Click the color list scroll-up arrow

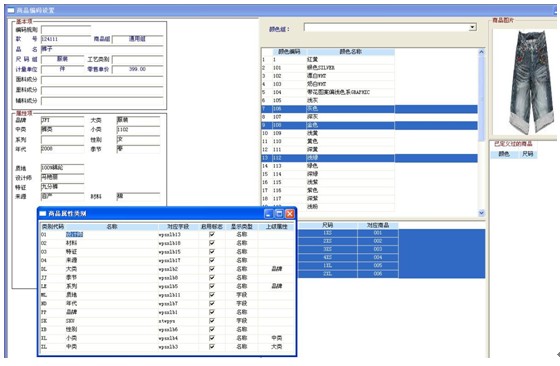(x=481, y=52)
